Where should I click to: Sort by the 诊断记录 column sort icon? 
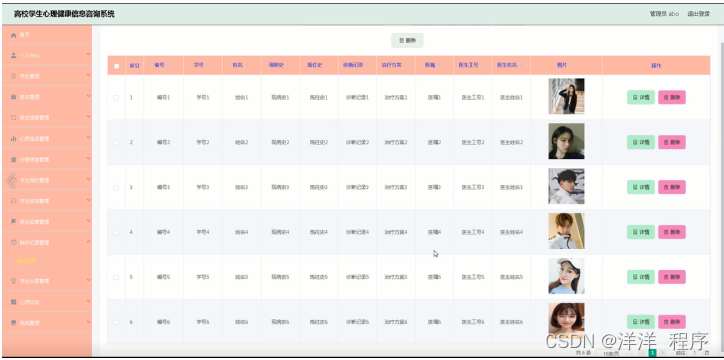368,66
